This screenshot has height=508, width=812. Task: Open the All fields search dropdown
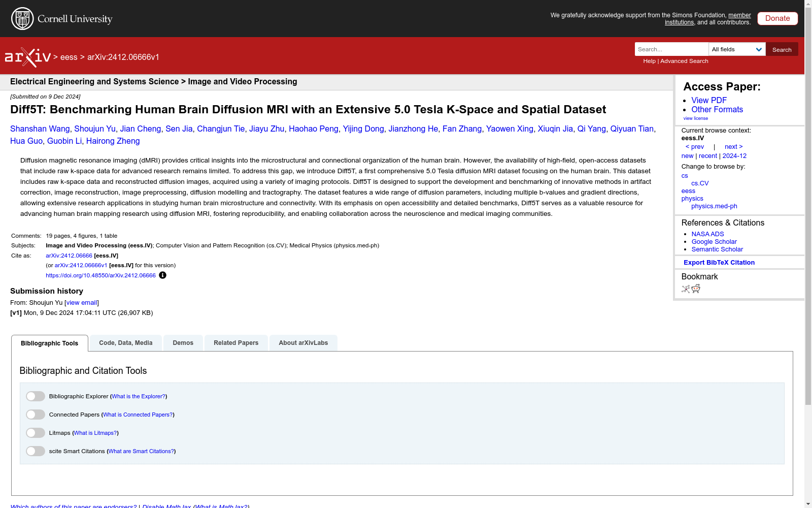point(737,49)
